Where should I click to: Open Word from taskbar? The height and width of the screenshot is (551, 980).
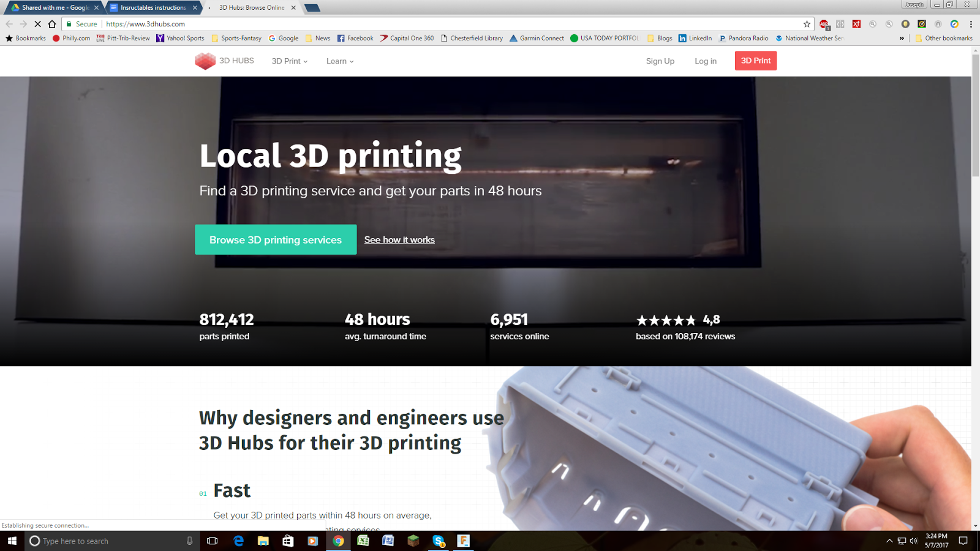tap(388, 541)
